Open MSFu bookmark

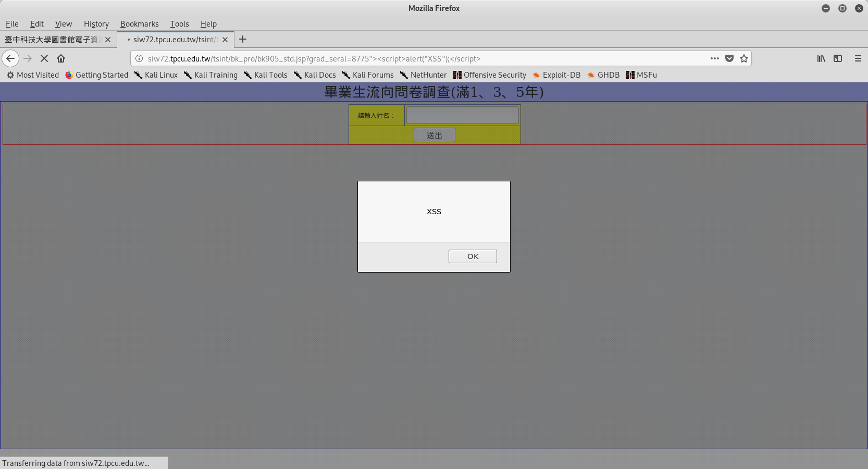pos(641,75)
